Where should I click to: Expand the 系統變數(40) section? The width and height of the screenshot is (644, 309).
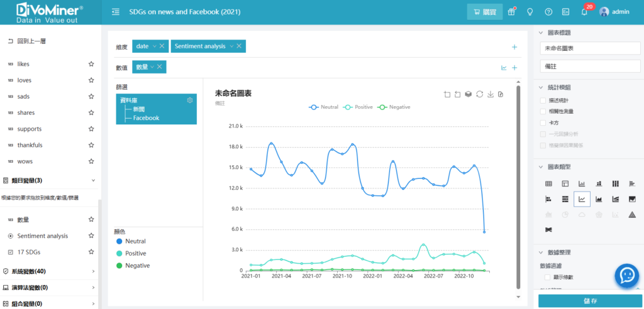point(93,271)
